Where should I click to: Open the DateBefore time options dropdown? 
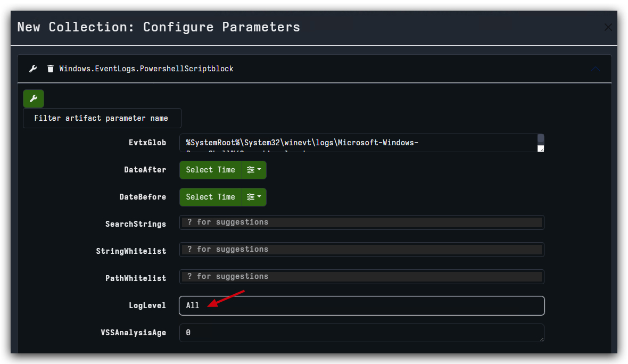pyautogui.click(x=254, y=197)
